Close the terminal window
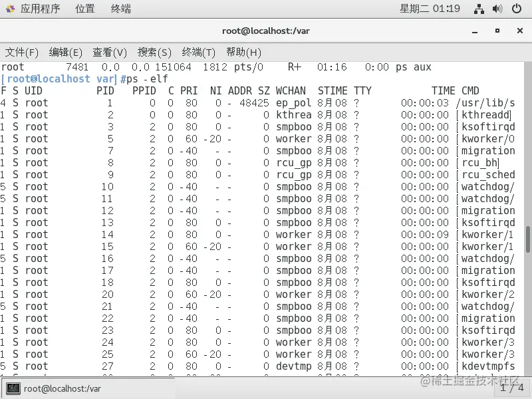 520,31
